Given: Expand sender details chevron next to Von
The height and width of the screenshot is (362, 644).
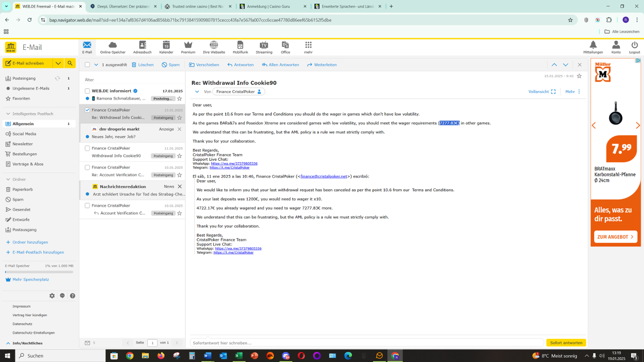Looking at the screenshot, I should click(197, 92).
